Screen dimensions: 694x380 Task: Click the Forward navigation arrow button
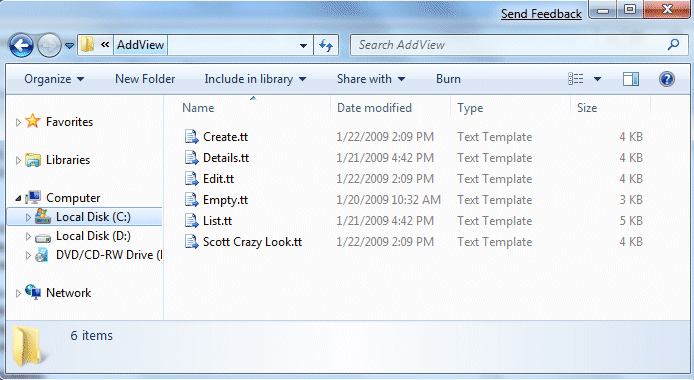coord(49,45)
